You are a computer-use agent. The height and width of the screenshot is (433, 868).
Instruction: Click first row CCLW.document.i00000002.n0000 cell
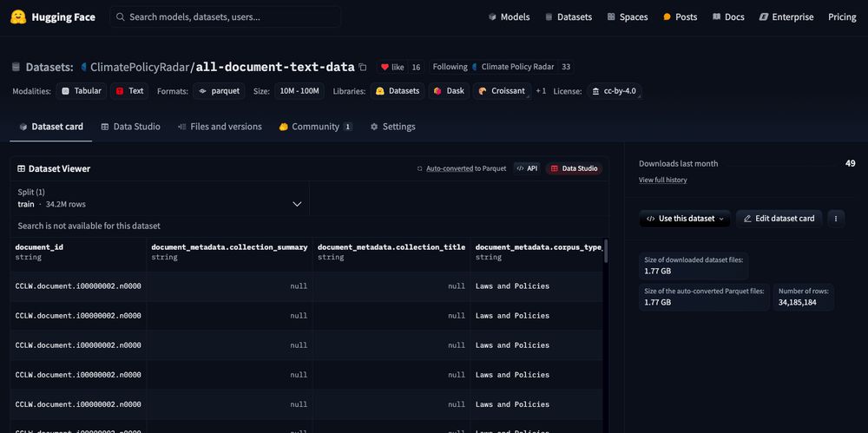pyautogui.click(x=78, y=286)
